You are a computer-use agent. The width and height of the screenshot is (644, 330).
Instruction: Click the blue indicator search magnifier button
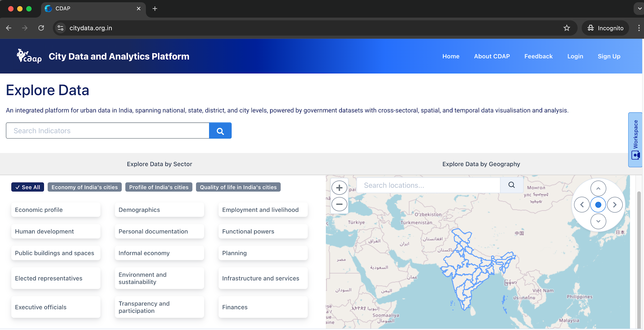pos(220,131)
